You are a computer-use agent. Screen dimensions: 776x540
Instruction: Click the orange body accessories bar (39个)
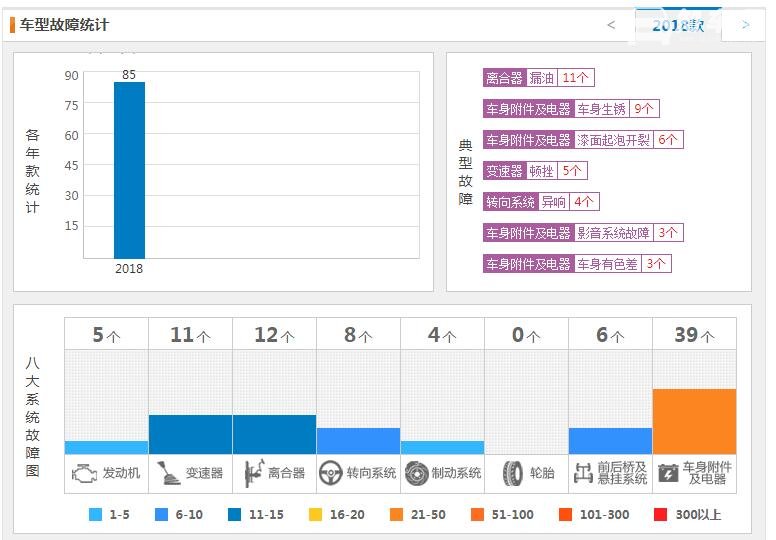(x=694, y=422)
